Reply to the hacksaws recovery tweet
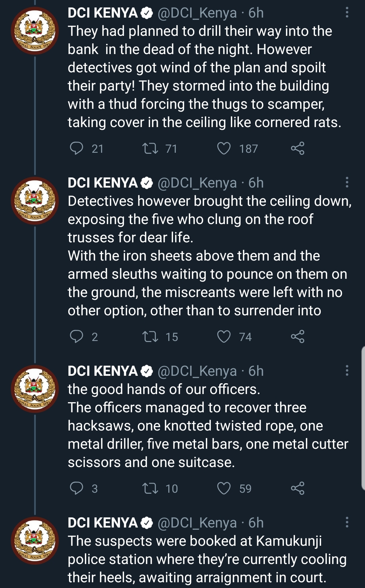The height and width of the screenshot is (588, 365). (x=76, y=488)
